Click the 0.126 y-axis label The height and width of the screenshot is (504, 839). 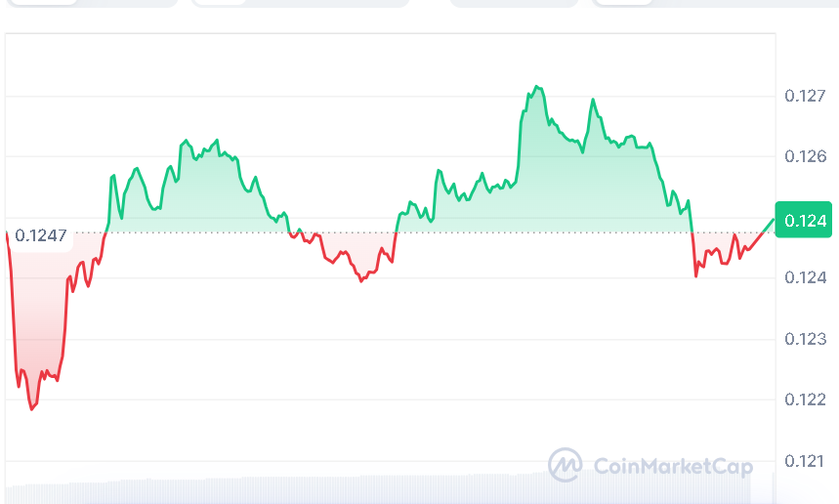(x=806, y=156)
